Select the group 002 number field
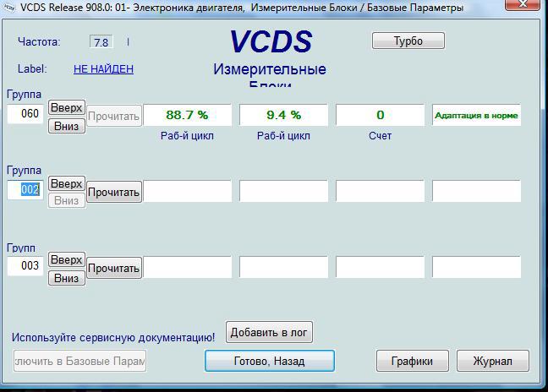 click(26, 190)
